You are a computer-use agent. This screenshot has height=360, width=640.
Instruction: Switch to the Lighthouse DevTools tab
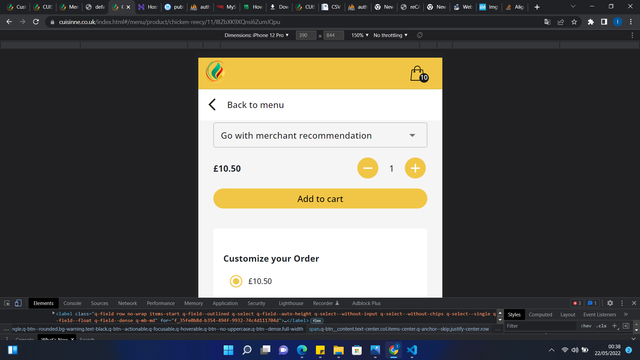point(291,303)
